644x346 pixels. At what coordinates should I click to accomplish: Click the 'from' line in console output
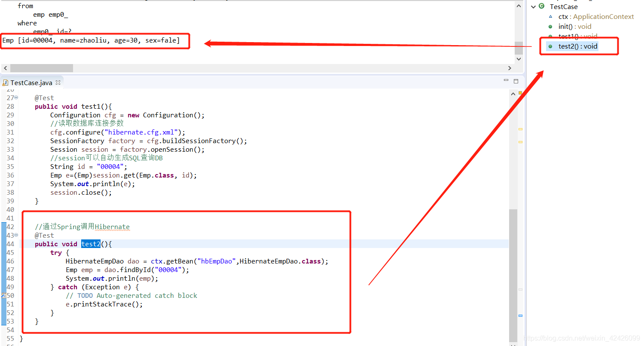25,6
